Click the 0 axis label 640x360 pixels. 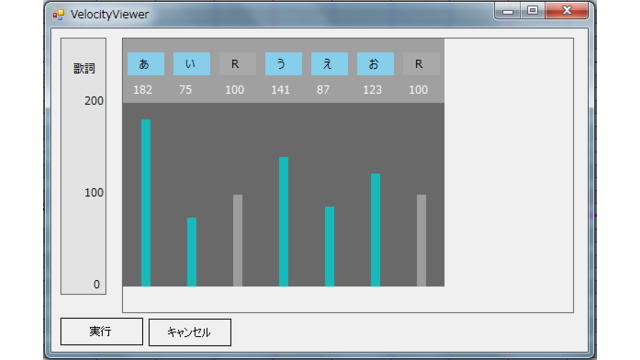coord(97,284)
